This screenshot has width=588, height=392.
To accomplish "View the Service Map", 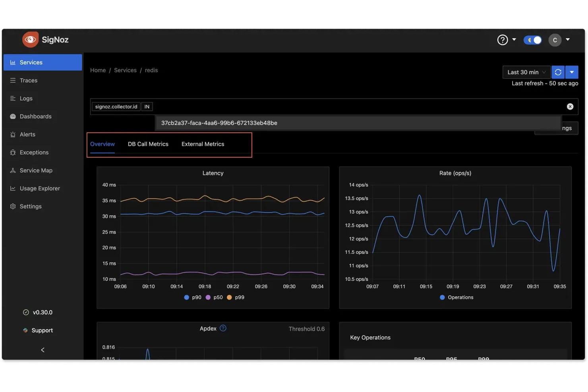I will coord(36,170).
